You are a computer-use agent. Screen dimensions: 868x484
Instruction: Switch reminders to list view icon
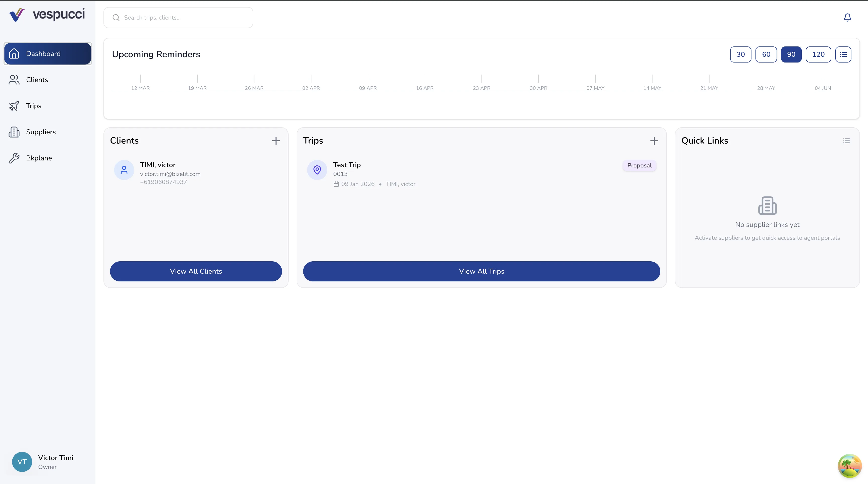[843, 54]
